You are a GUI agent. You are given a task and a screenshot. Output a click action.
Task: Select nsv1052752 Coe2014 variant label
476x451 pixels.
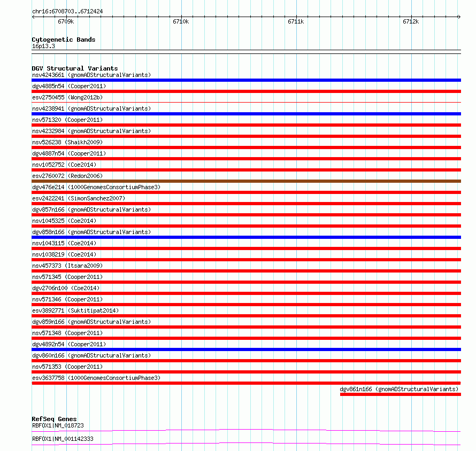(x=64, y=165)
